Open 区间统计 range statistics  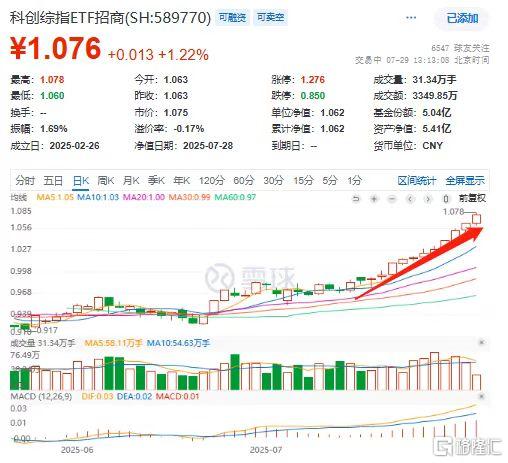pos(417,181)
